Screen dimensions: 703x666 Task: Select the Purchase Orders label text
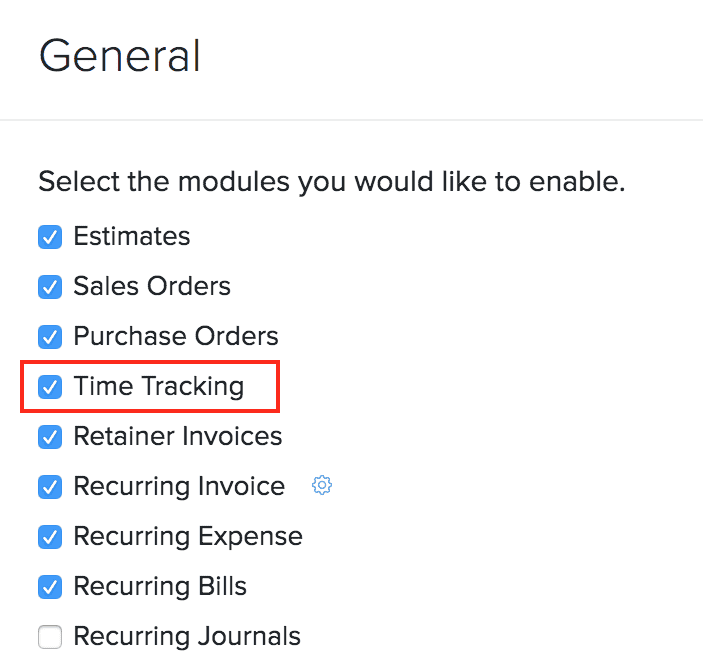point(176,337)
